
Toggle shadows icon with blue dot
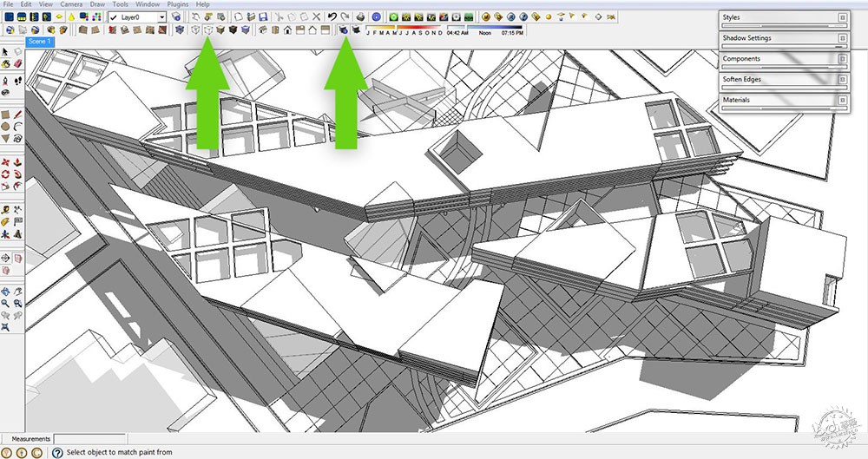[343, 30]
